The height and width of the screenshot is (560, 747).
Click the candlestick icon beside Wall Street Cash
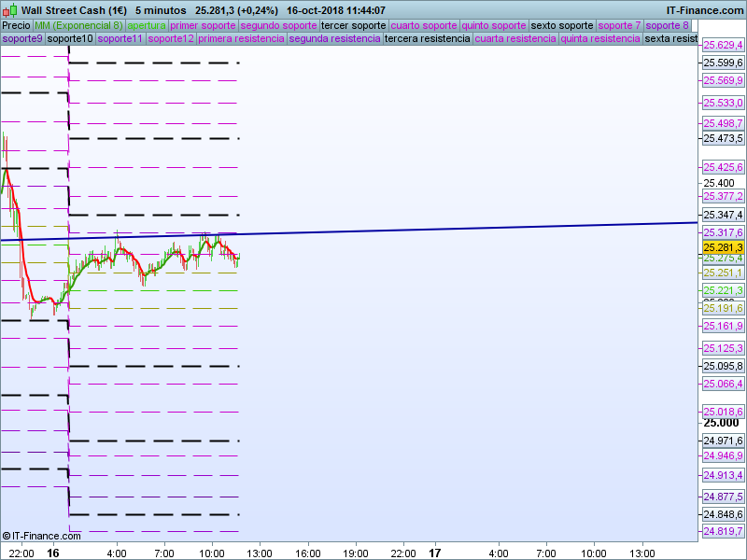point(9,10)
